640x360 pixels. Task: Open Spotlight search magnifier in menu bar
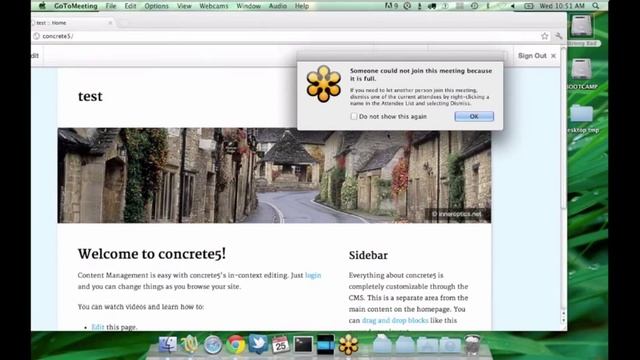(x=596, y=6)
